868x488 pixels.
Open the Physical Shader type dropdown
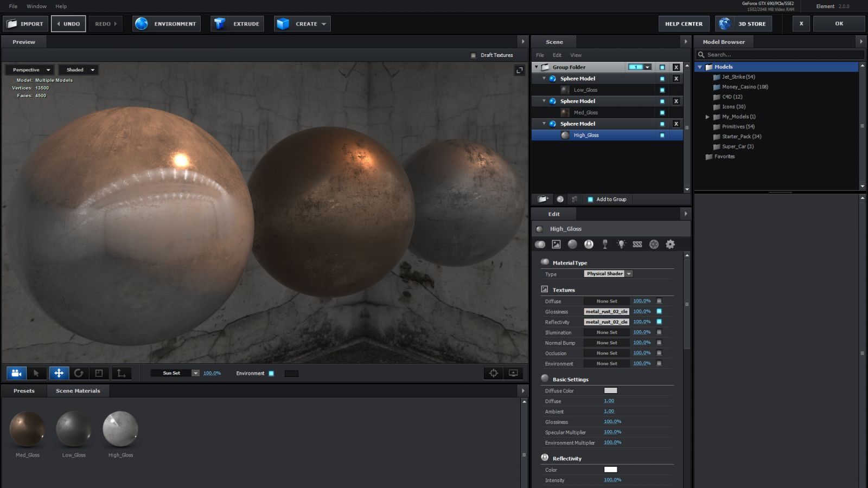608,274
